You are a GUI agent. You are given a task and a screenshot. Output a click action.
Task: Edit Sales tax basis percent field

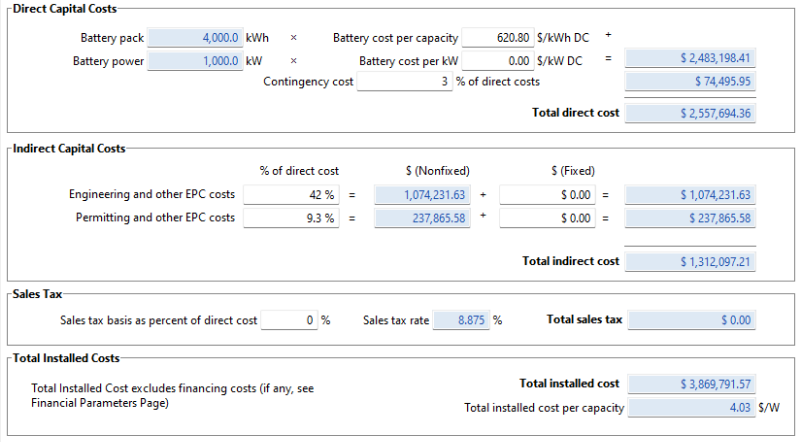(x=290, y=320)
